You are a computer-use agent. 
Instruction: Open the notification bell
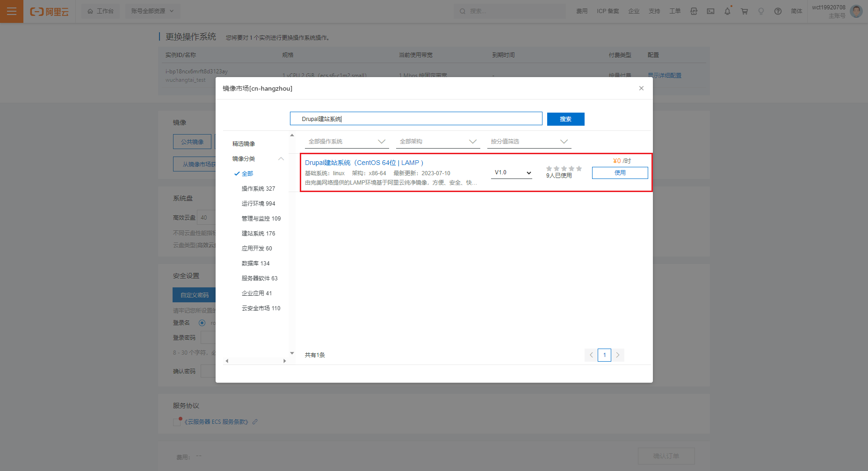pos(727,11)
